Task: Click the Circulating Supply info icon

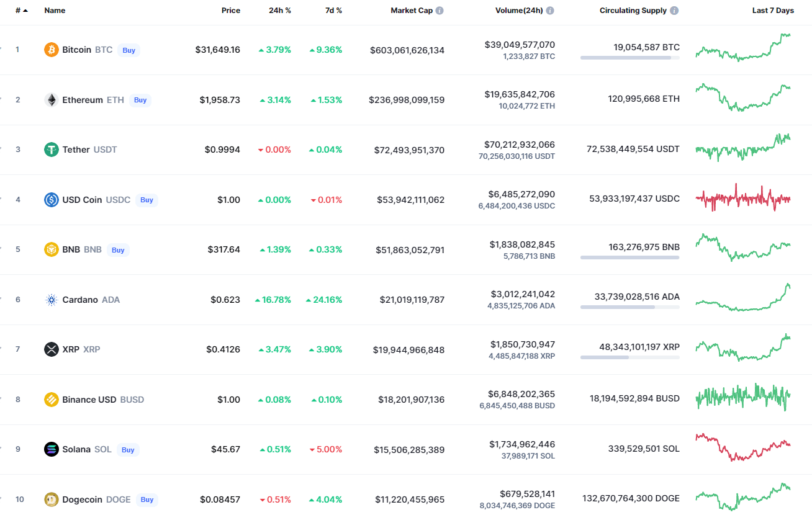Action: [x=674, y=11]
